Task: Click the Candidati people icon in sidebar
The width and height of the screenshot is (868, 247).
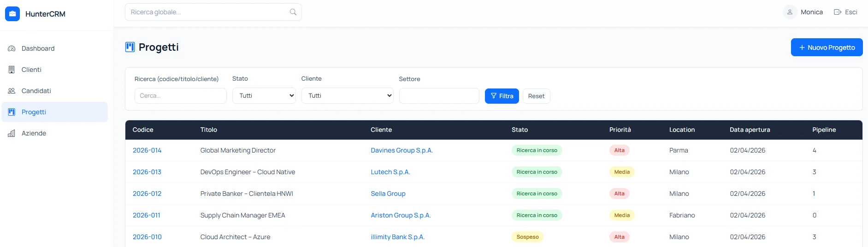Action: (12, 91)
